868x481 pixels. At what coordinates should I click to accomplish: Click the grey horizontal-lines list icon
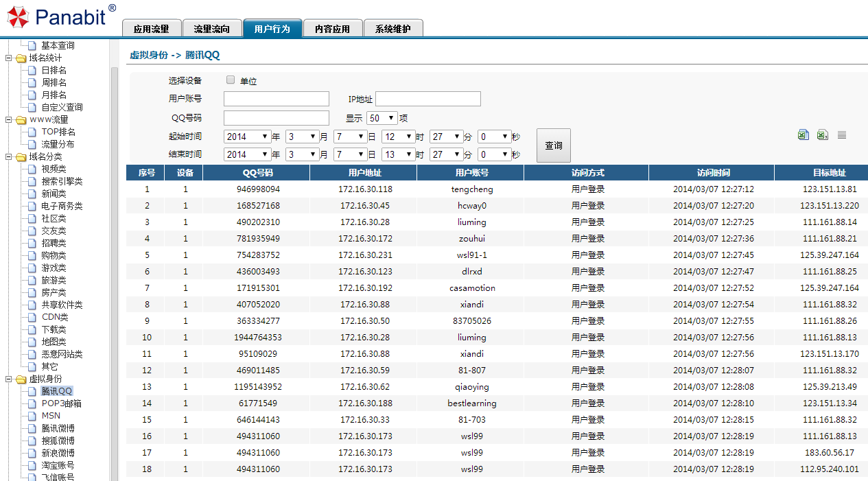click(842, 135)
